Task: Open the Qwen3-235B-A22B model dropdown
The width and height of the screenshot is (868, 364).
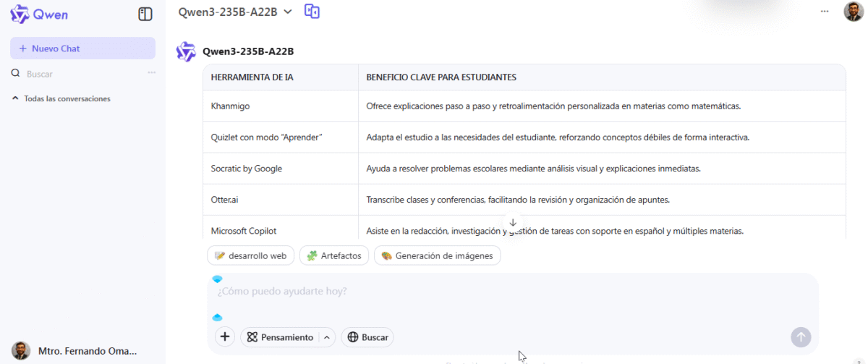Action: click(x=235, y=12)
